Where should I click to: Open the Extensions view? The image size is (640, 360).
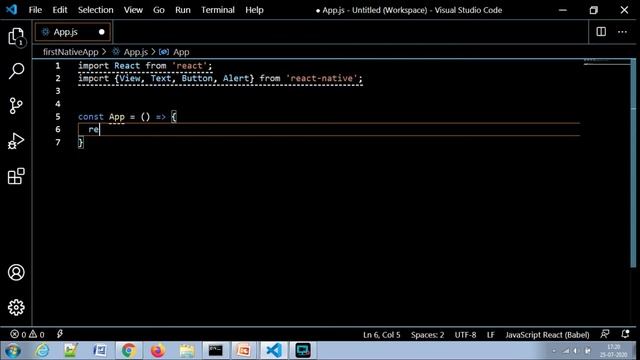(x=16, y=176)
